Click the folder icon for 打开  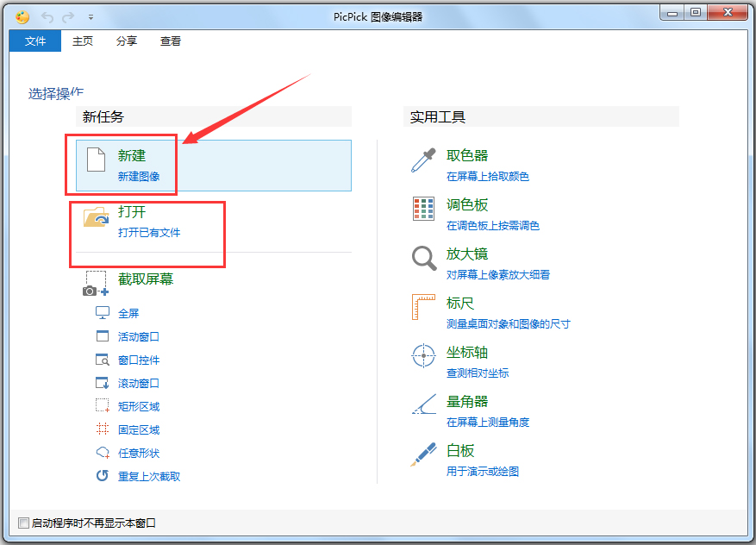click(96, 216)
